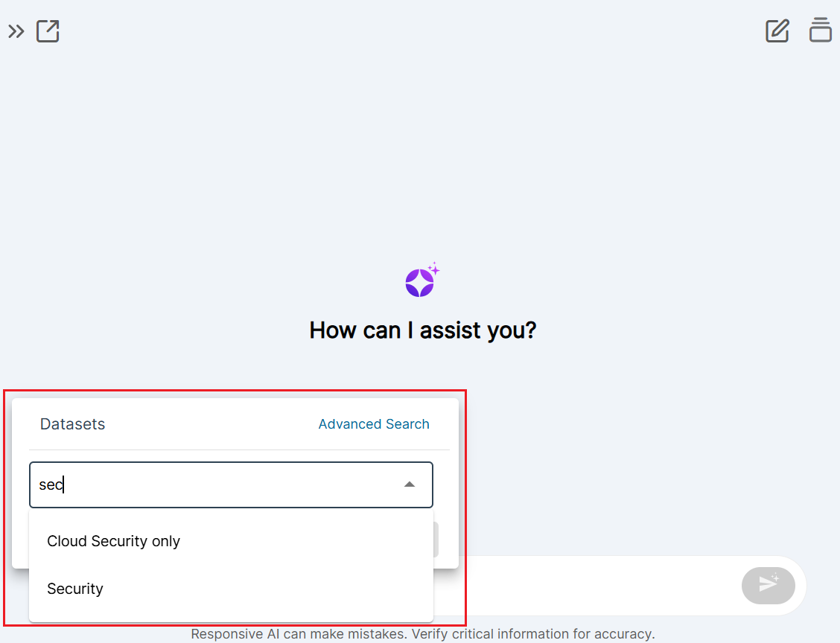Select 'Cloud Security only' dataset option

click(231, 541)
